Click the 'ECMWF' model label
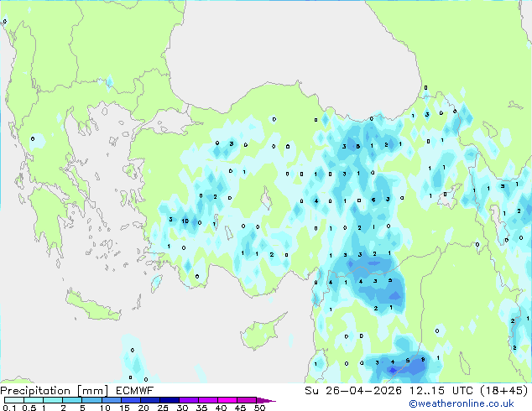This screenshot has width=532, height=411. coord(135,391)
